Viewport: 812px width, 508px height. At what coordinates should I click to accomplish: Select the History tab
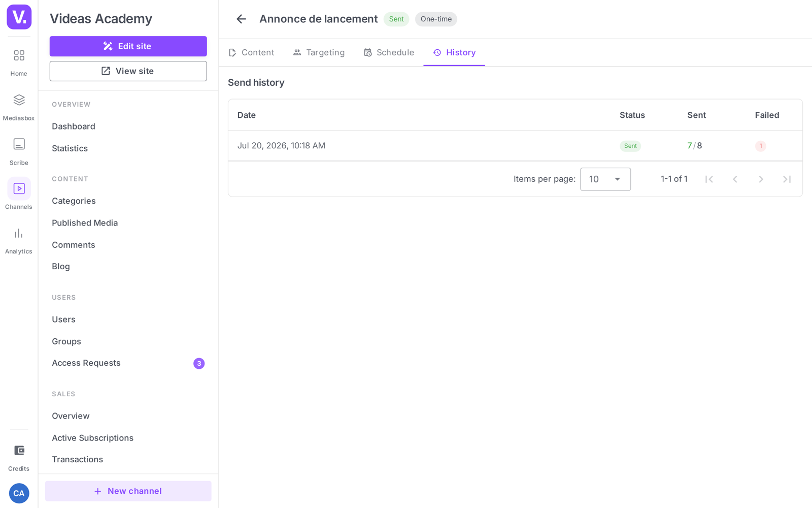(454, 53)
